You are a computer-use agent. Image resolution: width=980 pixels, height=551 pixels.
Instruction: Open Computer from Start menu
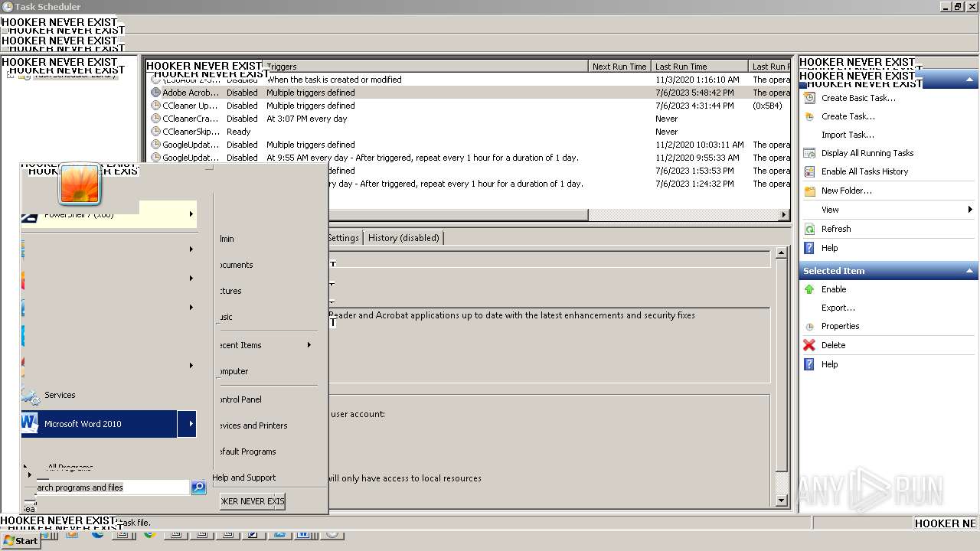234,371
